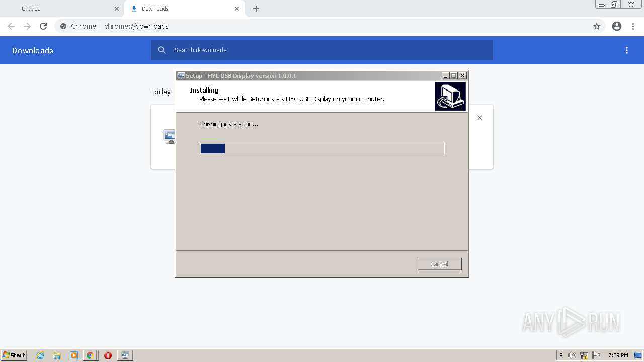This screenshot has width=644, height=362.
Task: Switch to the Downloads tab
Action: tap(184, 9)
